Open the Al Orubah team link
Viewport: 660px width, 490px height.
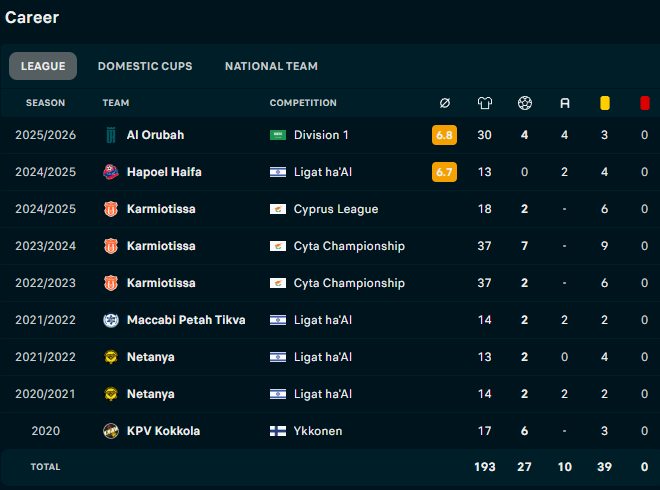[155, 135]
